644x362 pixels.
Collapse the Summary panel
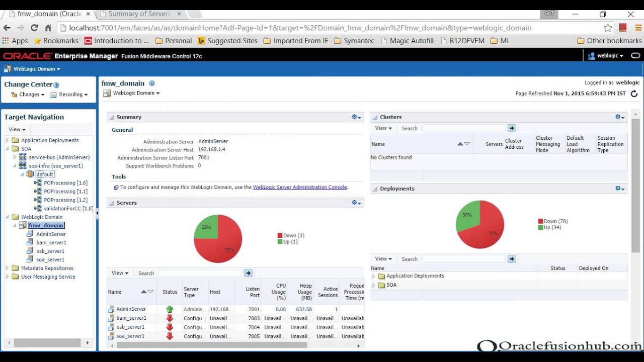click(x=111, y=117)
